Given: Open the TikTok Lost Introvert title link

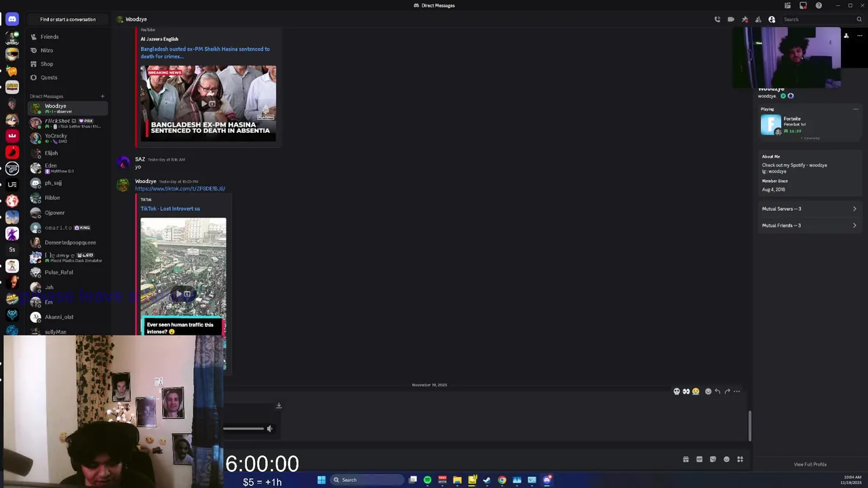Looking at the screenshot, I should 170,209.
